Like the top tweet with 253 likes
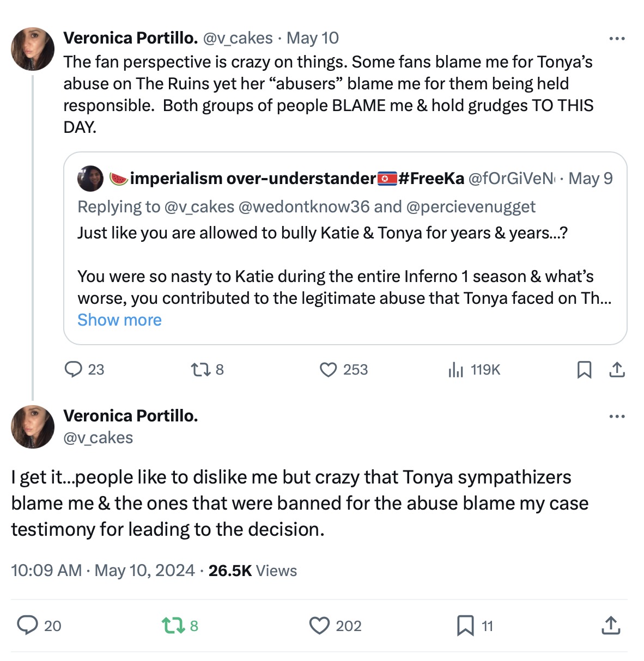The image size is (644, 661). point(328,370)
